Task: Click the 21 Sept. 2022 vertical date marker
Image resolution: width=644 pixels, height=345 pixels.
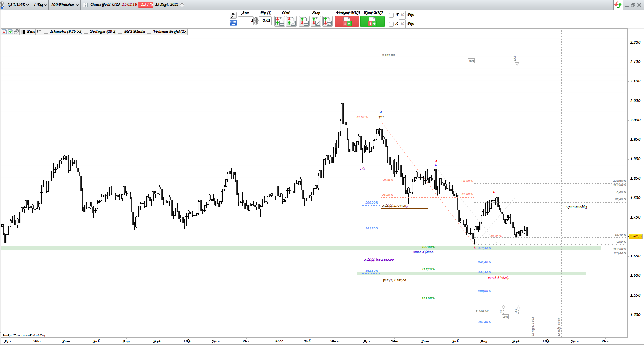Action: (x=533, y=327)
